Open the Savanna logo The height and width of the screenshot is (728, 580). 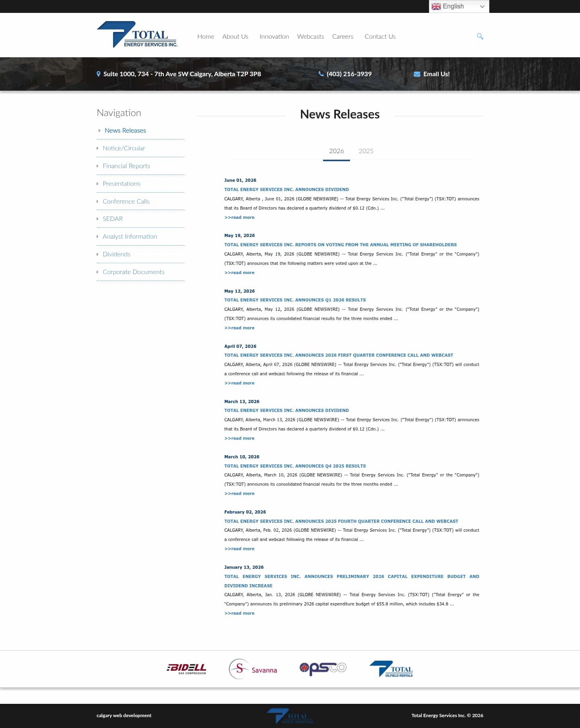pos(253,669)
